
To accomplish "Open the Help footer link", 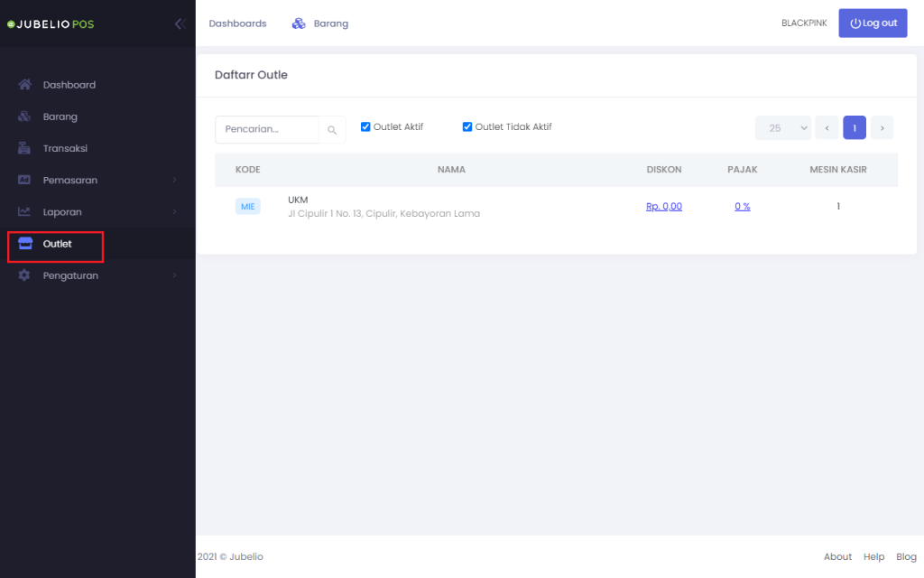I will pyautogui.click(x=873, y=556).
